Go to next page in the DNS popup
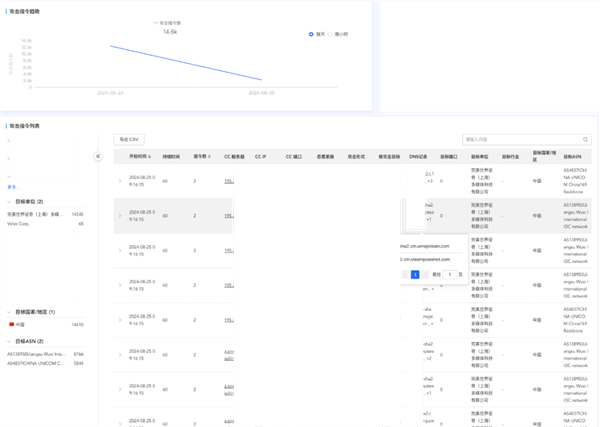Viewport: 600px width, 427px height. click(x=425, y=274)
